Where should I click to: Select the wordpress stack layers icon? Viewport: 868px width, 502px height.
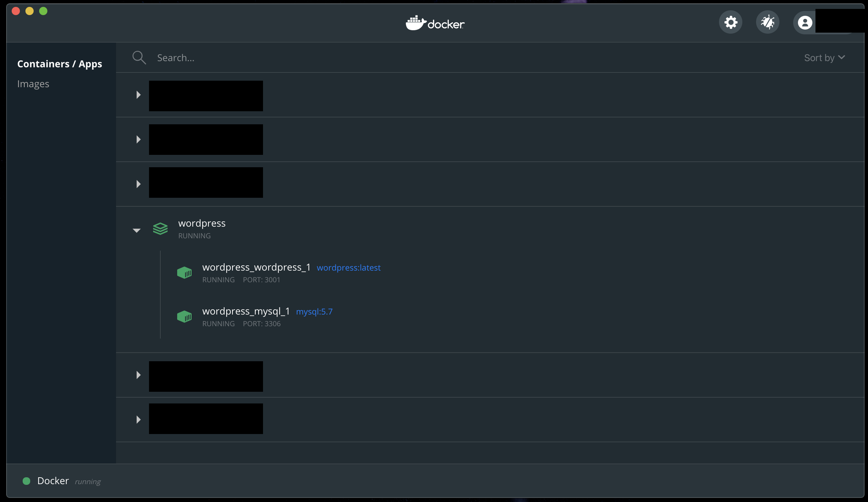coord(160,228)
